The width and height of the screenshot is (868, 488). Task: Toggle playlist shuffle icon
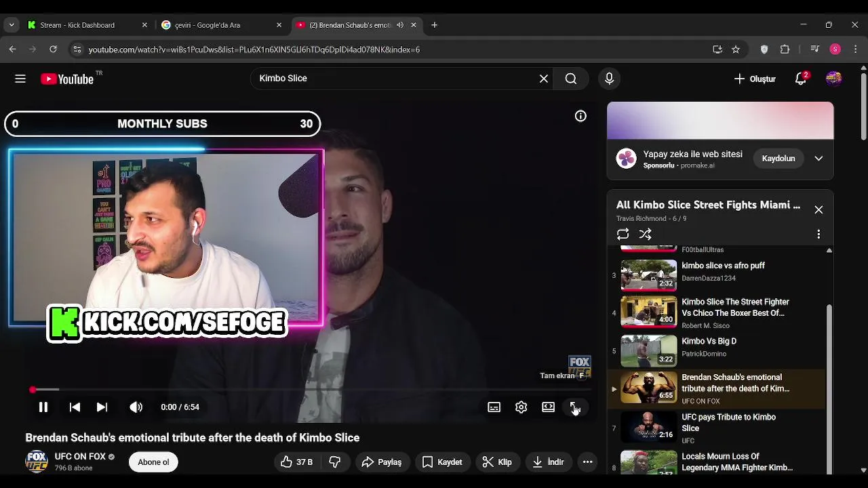click(646, 235)
